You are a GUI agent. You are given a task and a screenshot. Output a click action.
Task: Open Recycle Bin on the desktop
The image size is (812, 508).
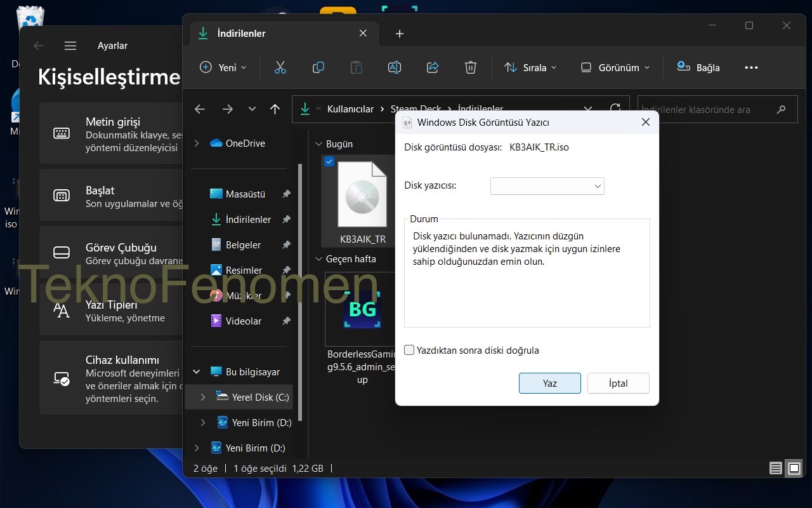click(30, 18)
